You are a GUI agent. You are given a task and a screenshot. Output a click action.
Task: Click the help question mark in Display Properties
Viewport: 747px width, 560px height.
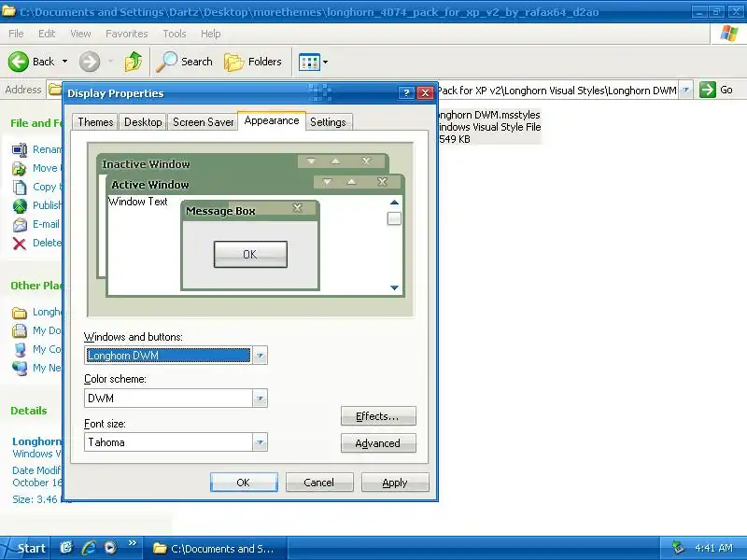click(406, 92)
